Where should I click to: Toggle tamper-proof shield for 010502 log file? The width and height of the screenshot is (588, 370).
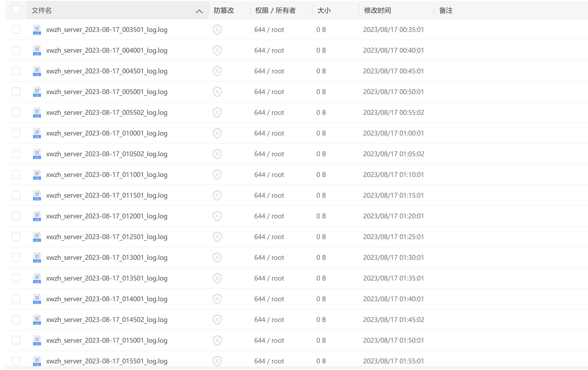(x=217, y=154)
